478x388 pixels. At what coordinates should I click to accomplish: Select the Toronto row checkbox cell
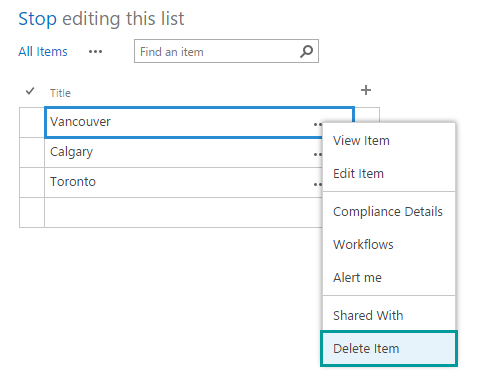32,182
